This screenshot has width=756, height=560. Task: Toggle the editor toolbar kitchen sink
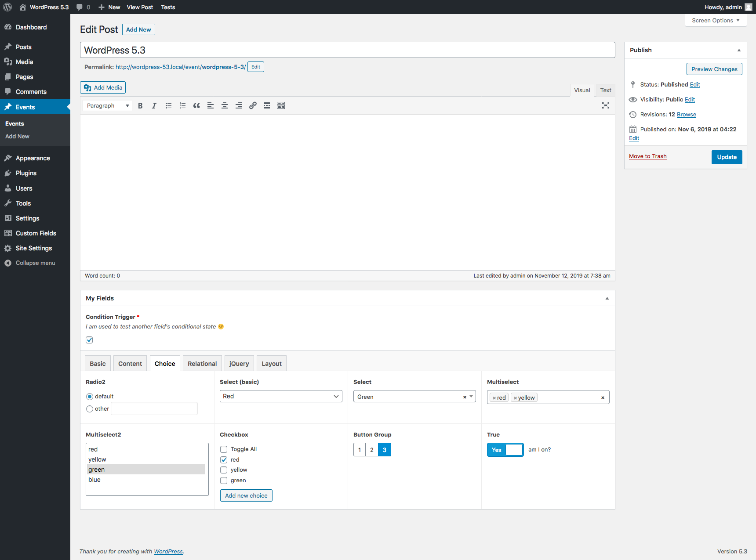coord(281,105)
